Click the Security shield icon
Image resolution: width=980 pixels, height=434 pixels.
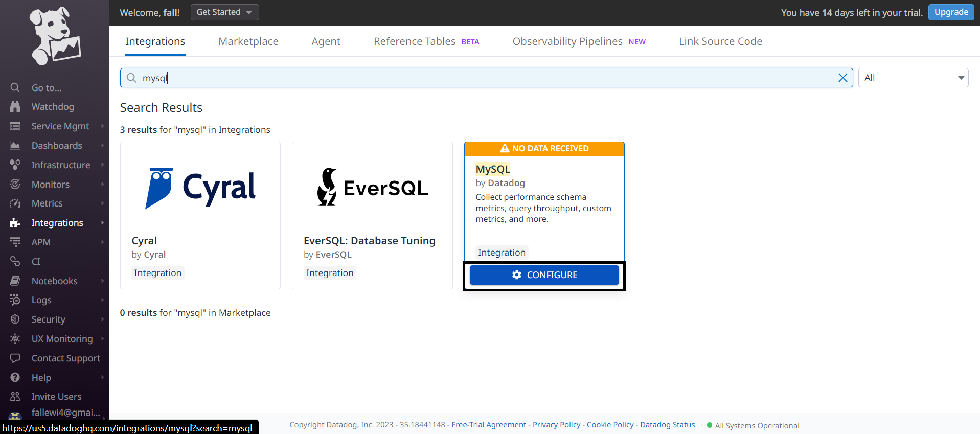15,319
